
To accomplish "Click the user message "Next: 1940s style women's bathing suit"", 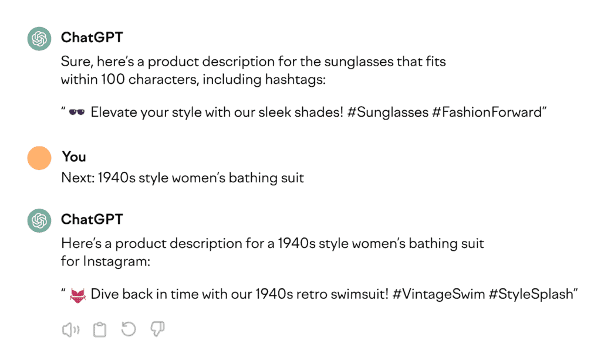I will point(183,177).
